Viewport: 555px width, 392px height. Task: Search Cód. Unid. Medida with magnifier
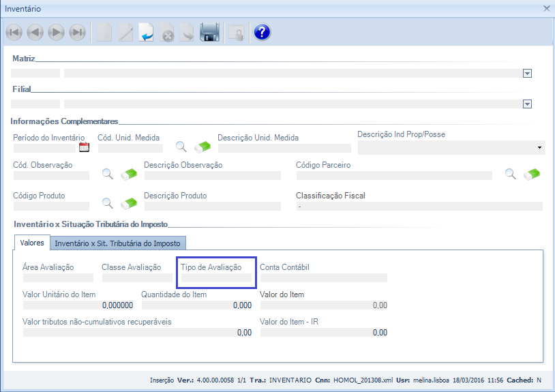pyautogui.click(x=181, y=146)
